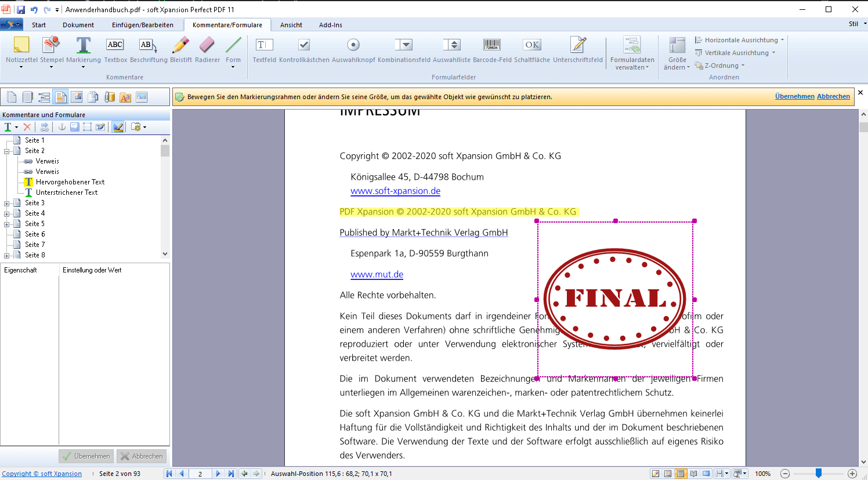Viewport: 868px width, 480px height.
Task: Open Größe ändern dropdown
Action: coord(677,53)
